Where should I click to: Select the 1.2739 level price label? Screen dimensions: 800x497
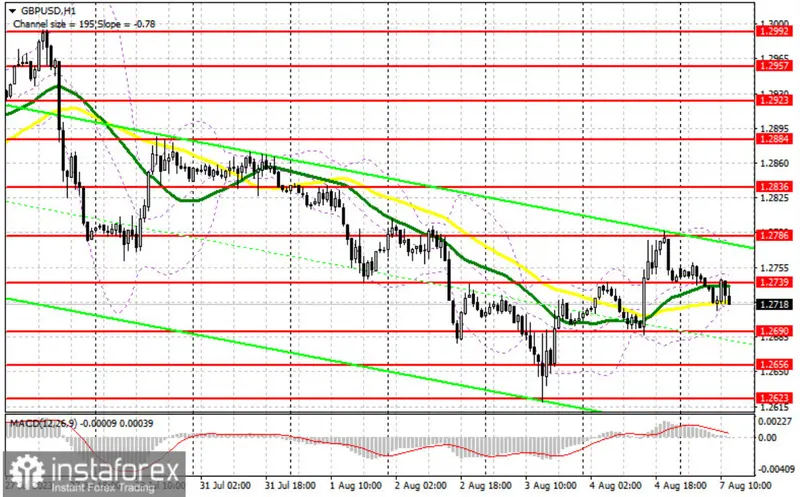click(x=774, y=282)
